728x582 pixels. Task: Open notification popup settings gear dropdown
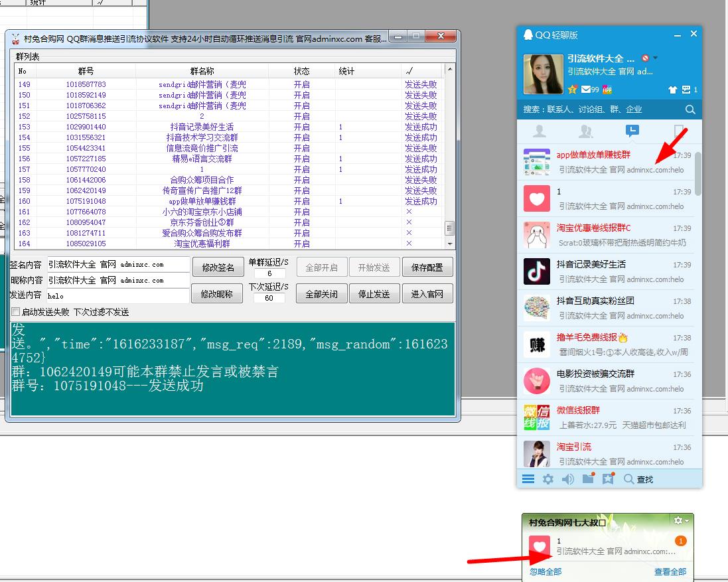pyautogui.click(x=680, y=521)
